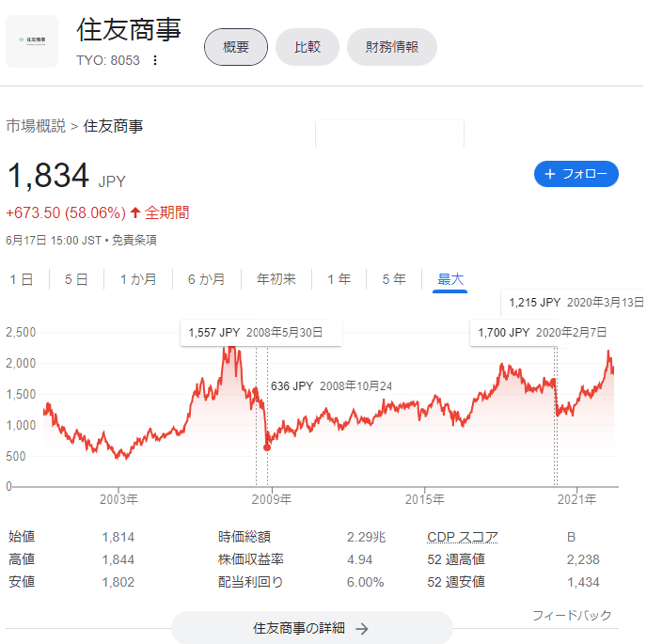Click the 2021年 axis label

click(x=576, y=499)
